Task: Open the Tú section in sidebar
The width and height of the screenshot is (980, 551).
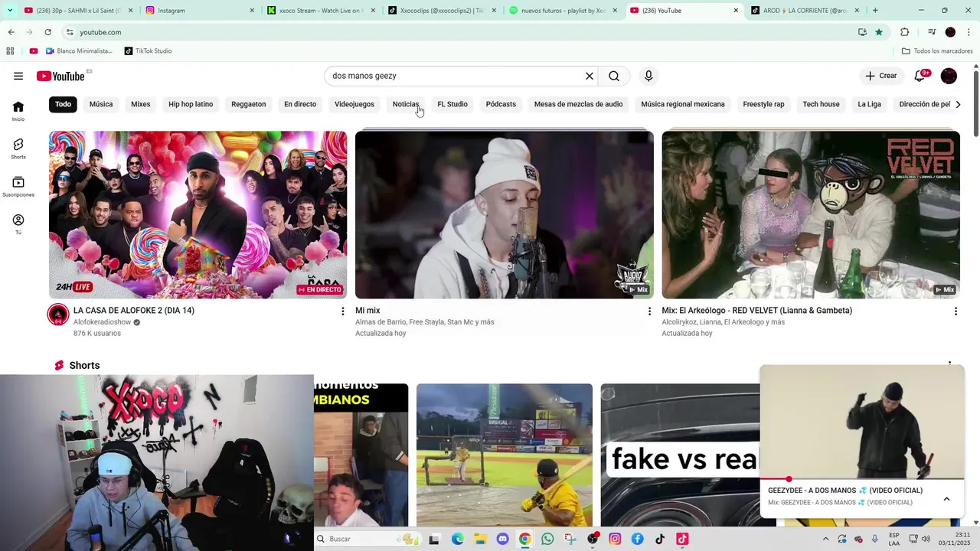Action: pyautogui.click(x=18, y=224)
